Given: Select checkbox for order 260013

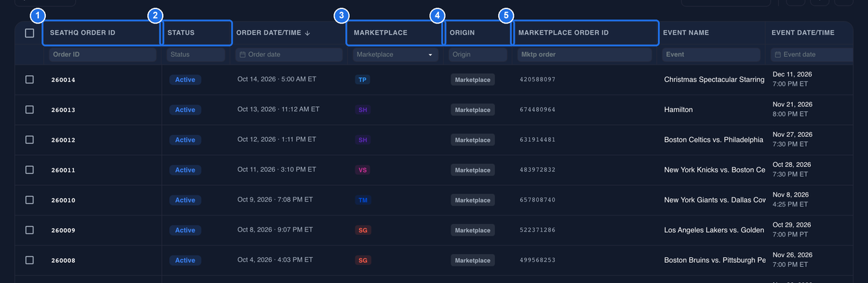Looking at the screenshot, I should [29, 109].
